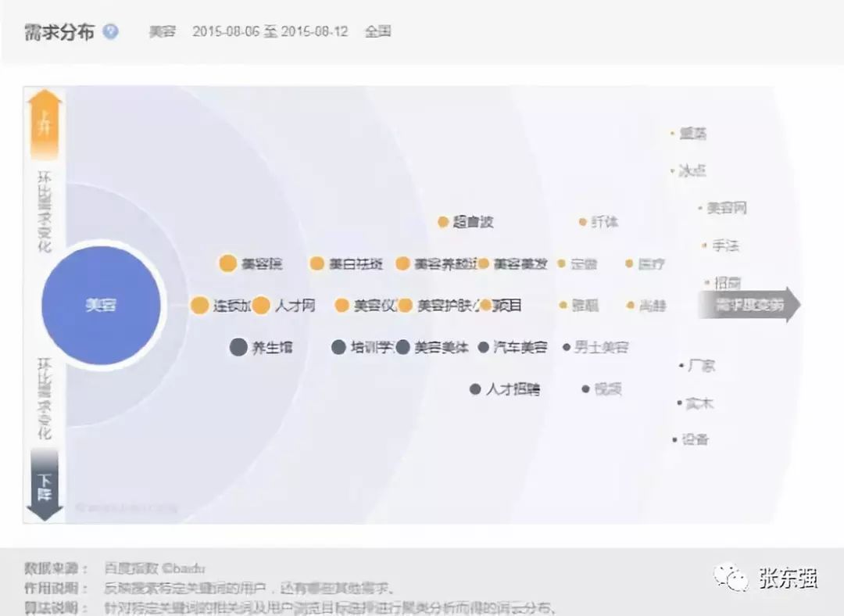Click the help icon beside 需求分布
This screenshot has width=844, height=616.
(110, 31)
